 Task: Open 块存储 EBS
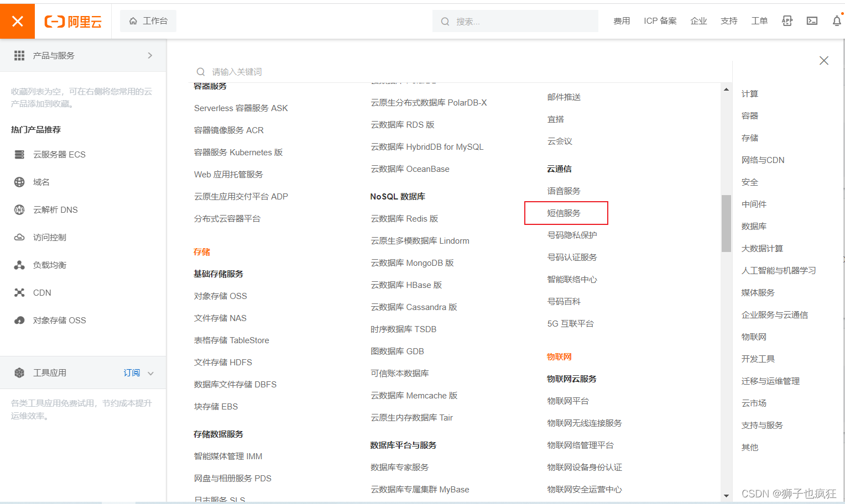click(216, 406)
